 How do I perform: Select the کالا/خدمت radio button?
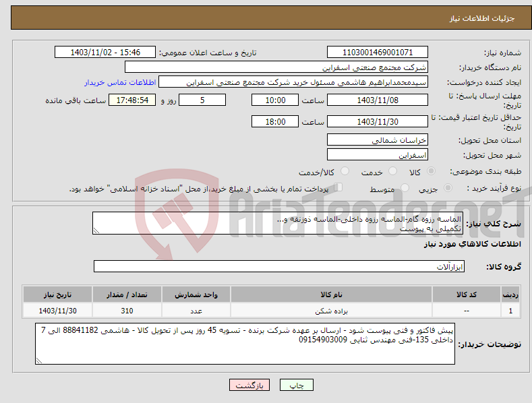point(345,171)
